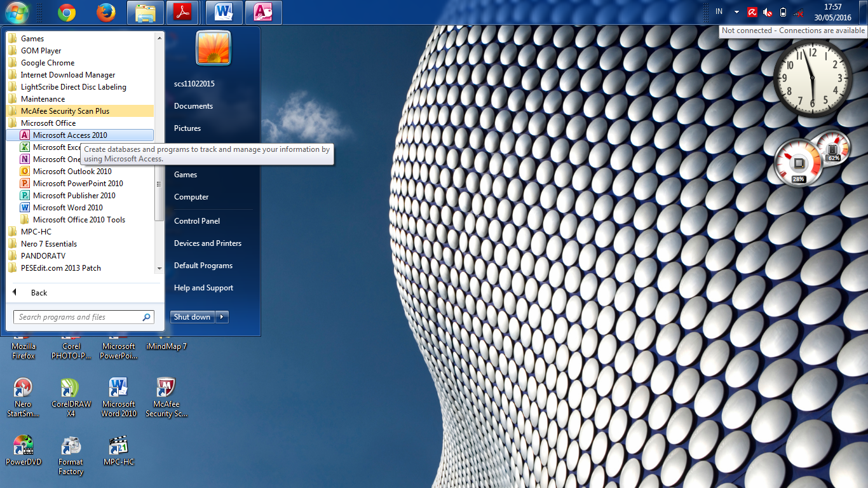Open Computer from Start menu
This screenshot has height=488, width=868.
(191, 197)
